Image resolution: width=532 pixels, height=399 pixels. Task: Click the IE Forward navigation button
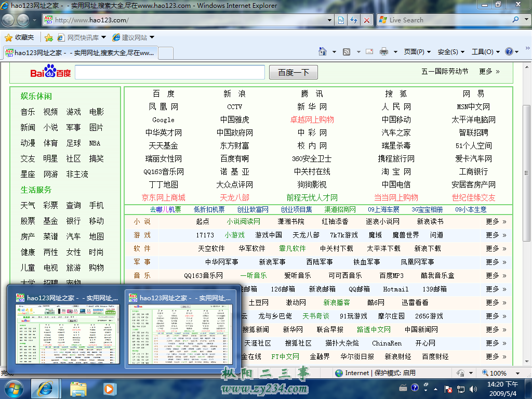(x=23, y=20)
